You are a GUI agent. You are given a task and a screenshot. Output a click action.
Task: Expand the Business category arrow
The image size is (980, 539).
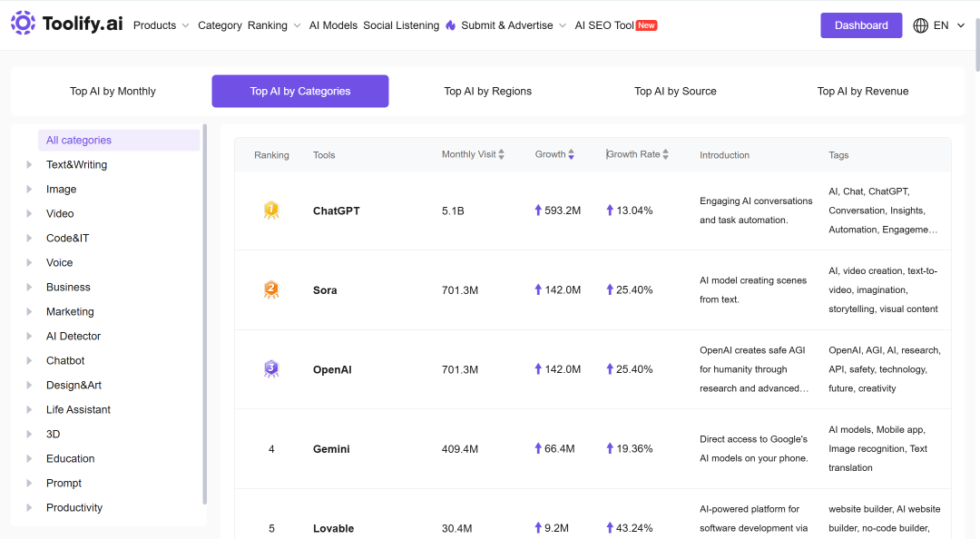point(29,287)
